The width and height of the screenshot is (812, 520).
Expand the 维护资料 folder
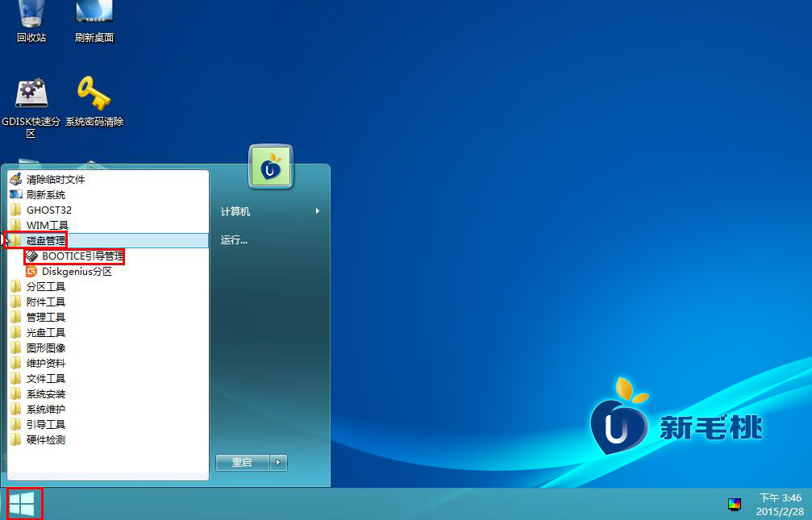click(108, 363)
